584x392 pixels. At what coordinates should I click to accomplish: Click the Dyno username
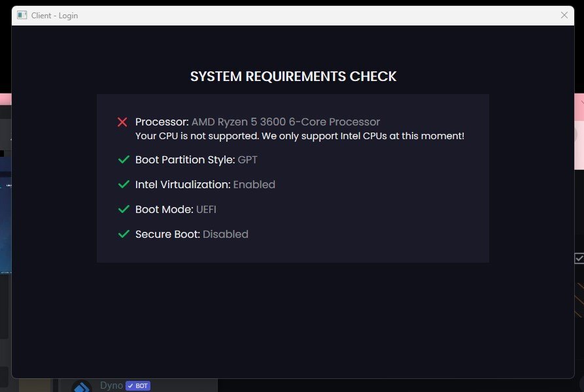111,386
